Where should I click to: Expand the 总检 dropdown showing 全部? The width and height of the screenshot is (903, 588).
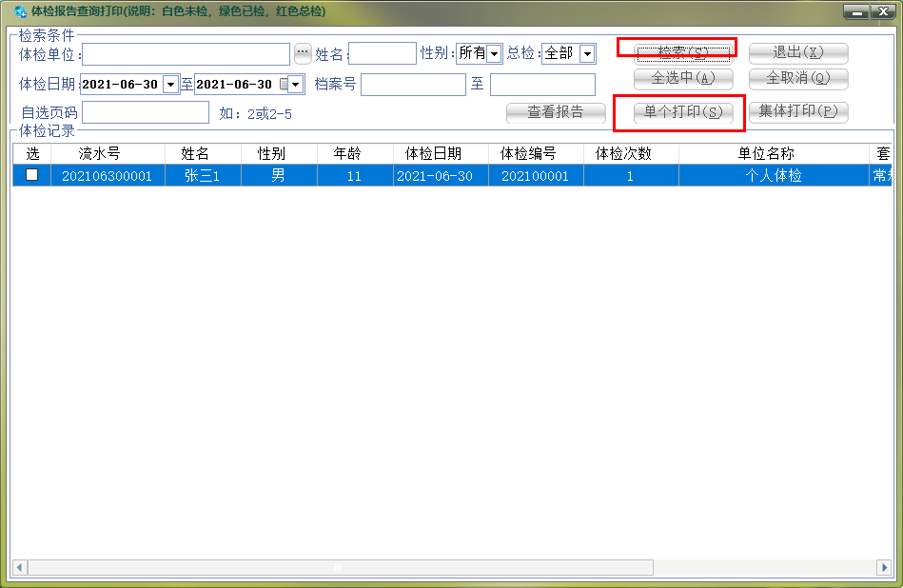point(587,53)
